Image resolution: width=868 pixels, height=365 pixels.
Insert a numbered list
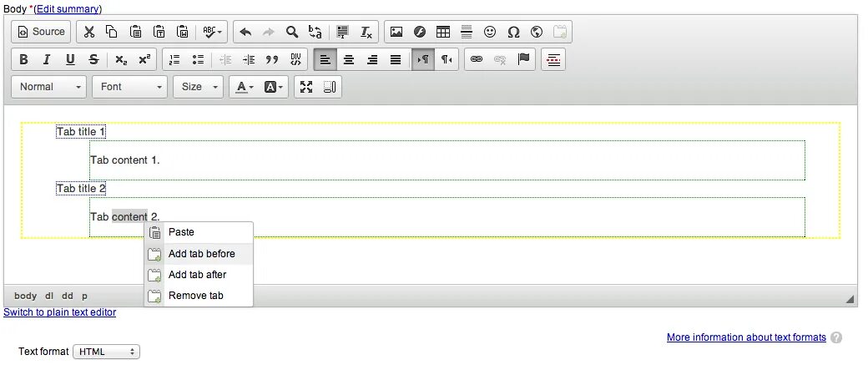pos(174,59)
